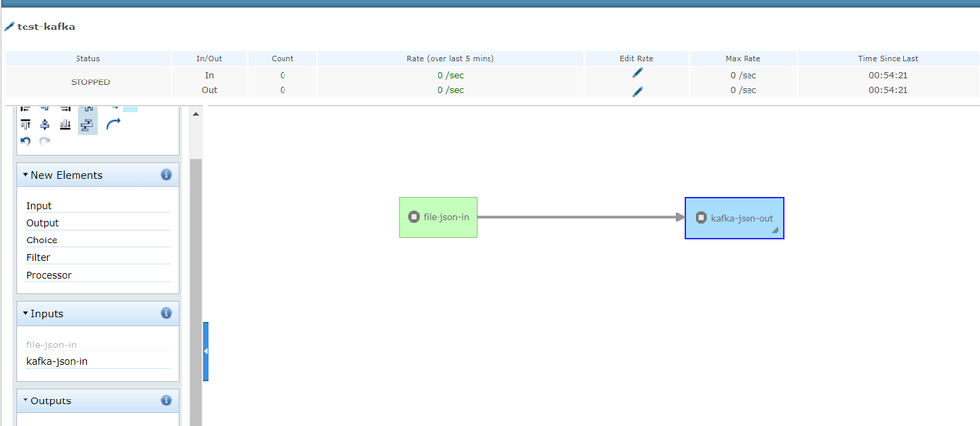The height and width of the screenshot is (426, 980).
Task: Click the In row Max Rate value
Action: [744, 75]
